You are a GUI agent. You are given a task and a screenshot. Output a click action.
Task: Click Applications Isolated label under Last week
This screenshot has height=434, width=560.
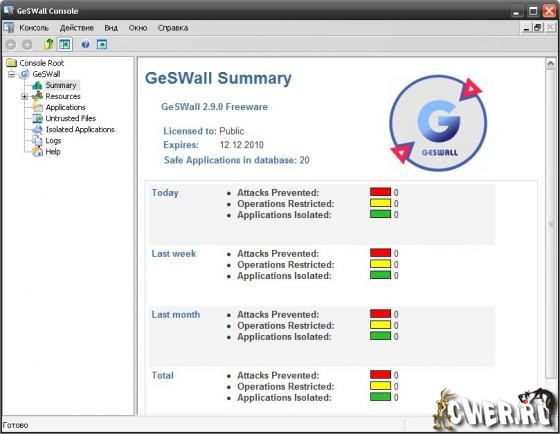pos(284,276)
